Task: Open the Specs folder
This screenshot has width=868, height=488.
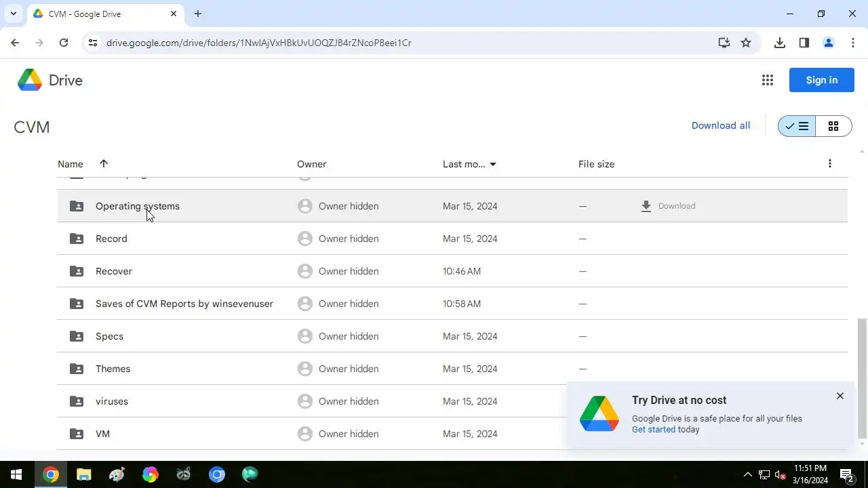Action: pos(109,336)
